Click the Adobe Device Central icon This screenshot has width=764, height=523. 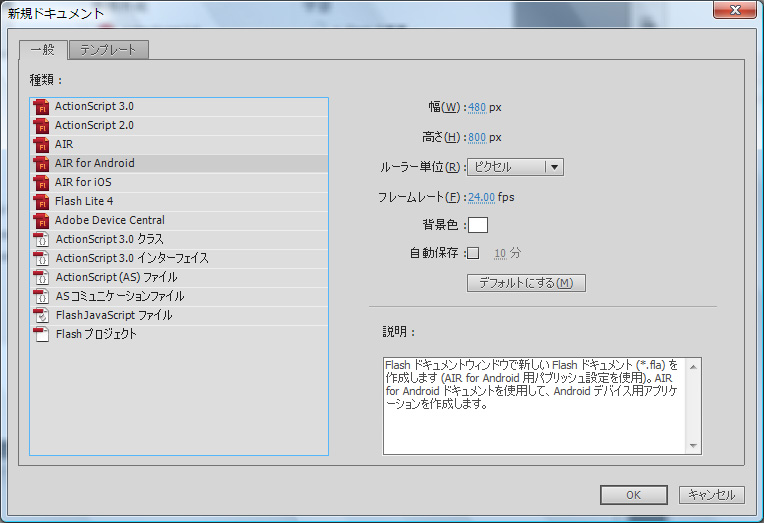(41, 221)
